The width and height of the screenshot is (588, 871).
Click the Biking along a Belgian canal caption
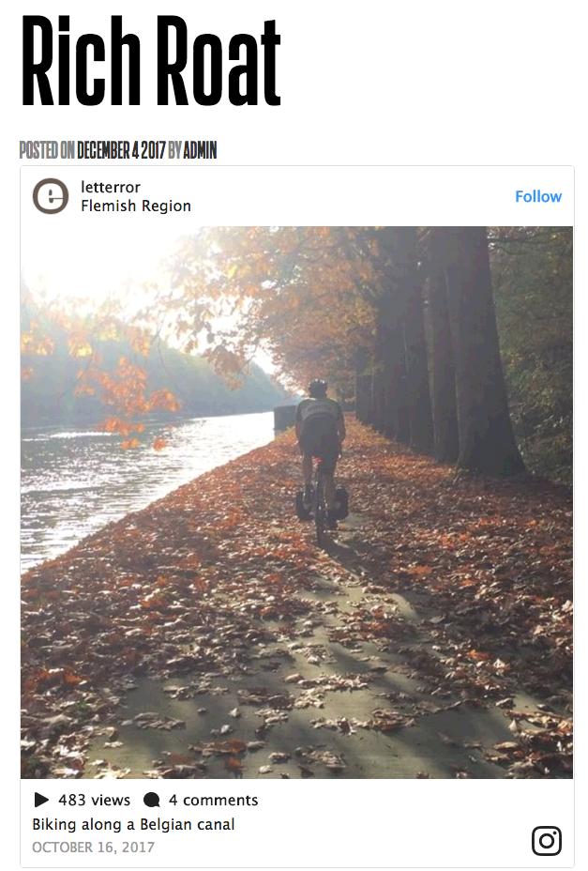click(133, 824)
